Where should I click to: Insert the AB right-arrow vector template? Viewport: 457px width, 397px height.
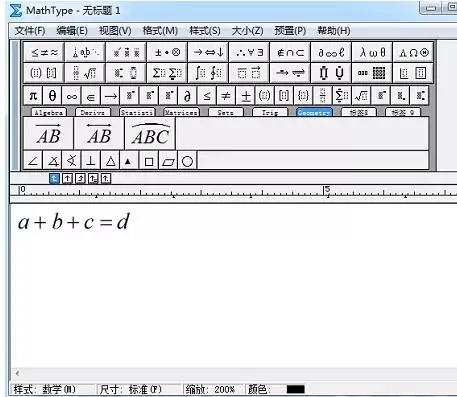49,134
